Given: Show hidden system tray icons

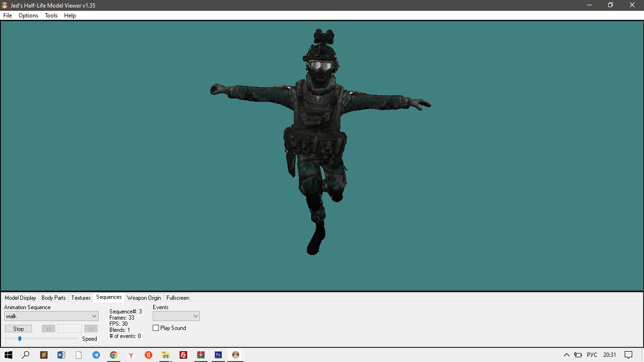Looking at the screenshot, I should (567, 355).
